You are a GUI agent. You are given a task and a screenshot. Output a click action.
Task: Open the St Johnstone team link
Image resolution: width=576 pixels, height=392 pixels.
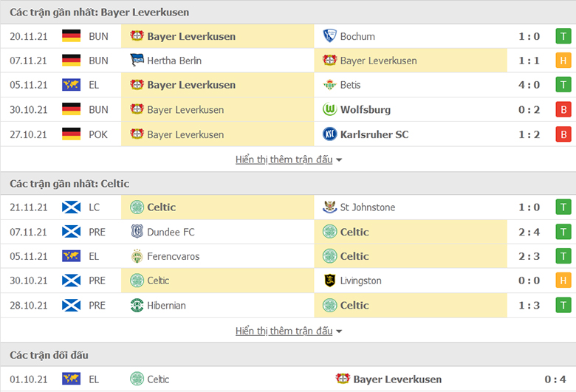coord(368,207)
